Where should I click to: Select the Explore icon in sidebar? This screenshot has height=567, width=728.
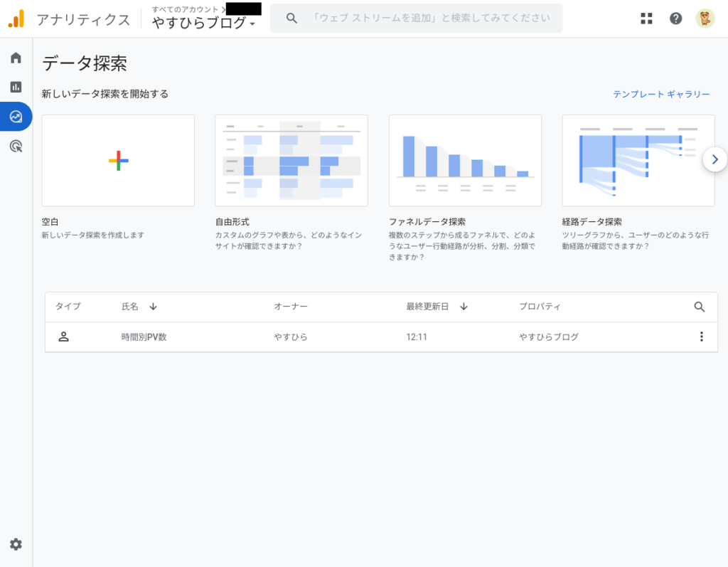(x=16, y=117)
